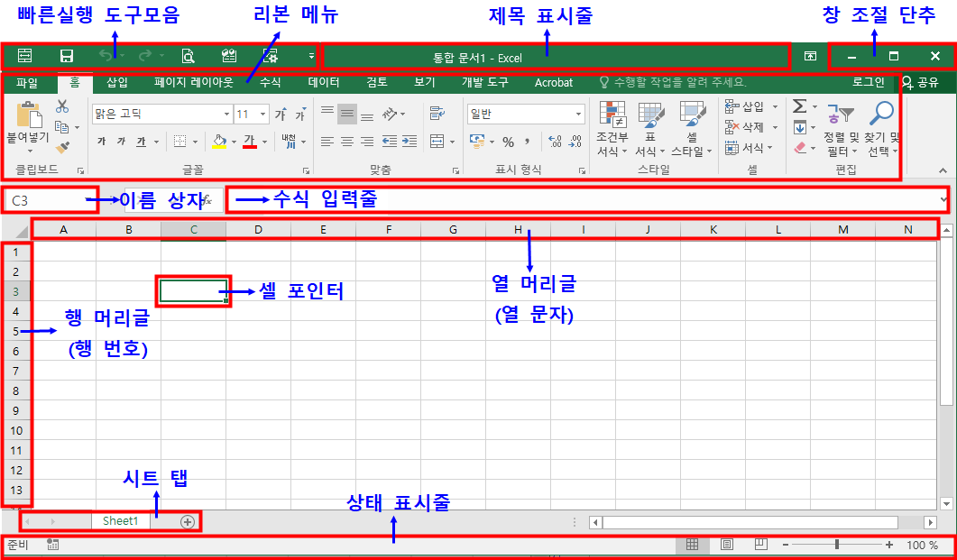Screen dimensions: 957x560
Task: Open 정렬 및 필터 sort and filter
Action: [x=841, y=129]
